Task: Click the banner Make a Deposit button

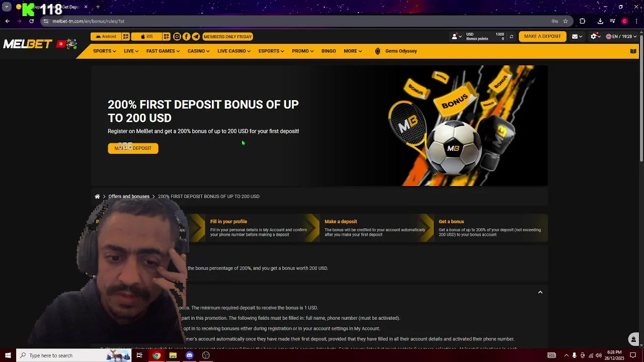Action: [x=133, y=148]
